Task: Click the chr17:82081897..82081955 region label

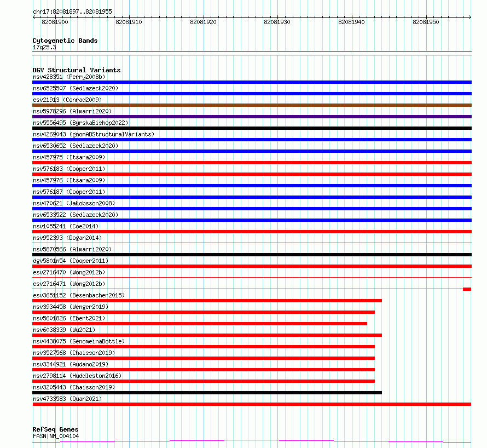Action: (72, 12)
